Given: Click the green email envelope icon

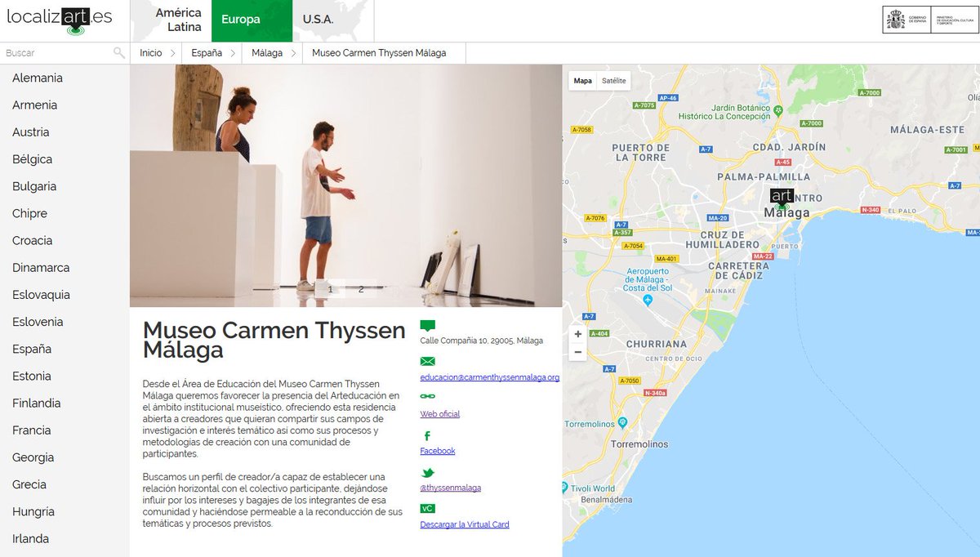Looking at the screenshot, I should tap(427, 361).
